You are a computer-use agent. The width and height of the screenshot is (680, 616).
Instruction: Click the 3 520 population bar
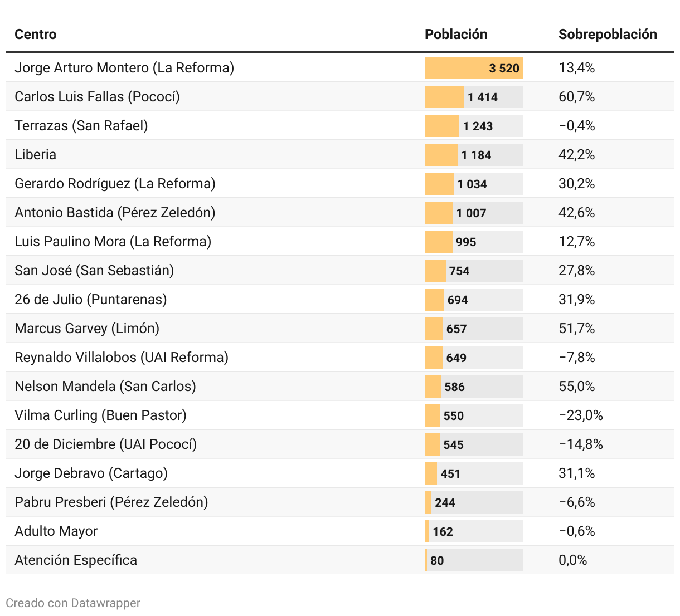tap(473, 68)
